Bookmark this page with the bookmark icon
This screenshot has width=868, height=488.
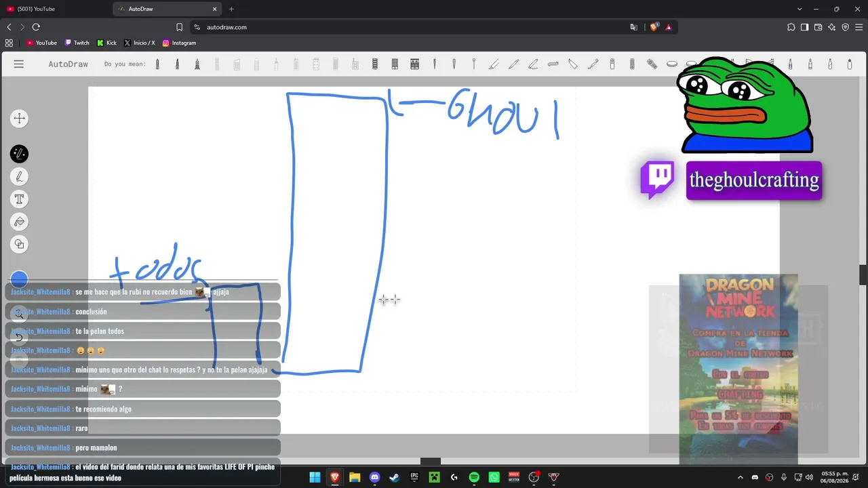179,27
